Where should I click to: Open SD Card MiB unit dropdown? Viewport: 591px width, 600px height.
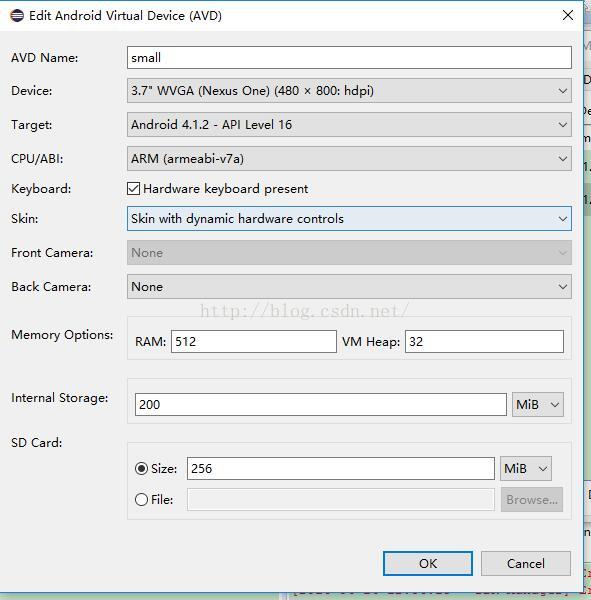point(526,468)
